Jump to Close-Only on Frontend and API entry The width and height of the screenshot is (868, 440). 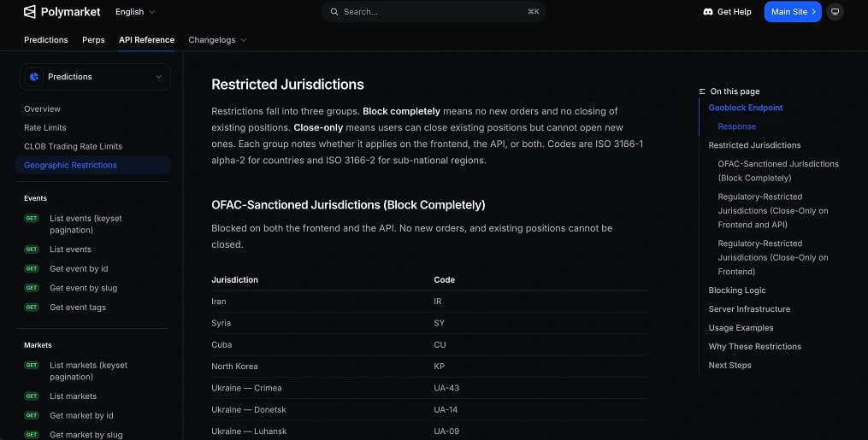coord(773,211)
